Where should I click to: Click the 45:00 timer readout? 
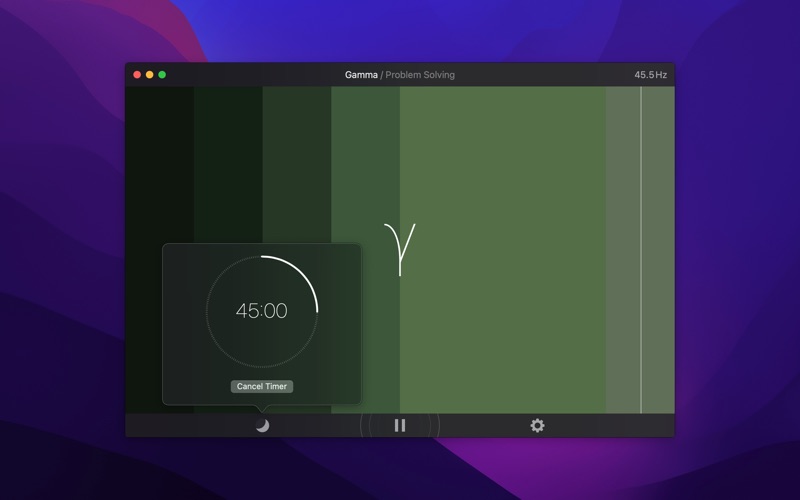point(262,311)
